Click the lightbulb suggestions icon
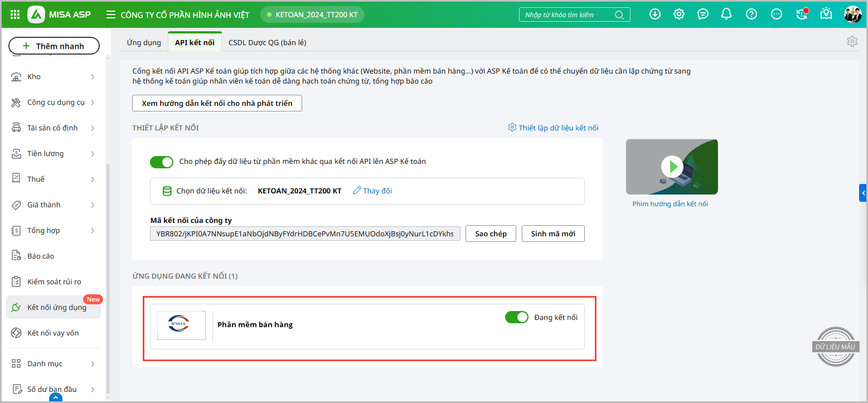Screen dimensions: 868x403 click(x=826, y=14)
